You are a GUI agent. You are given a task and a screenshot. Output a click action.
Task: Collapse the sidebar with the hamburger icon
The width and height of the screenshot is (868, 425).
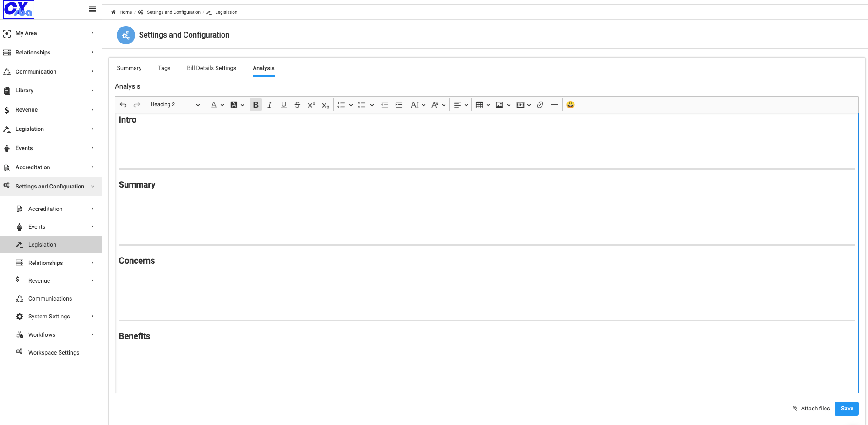(92, 10)
